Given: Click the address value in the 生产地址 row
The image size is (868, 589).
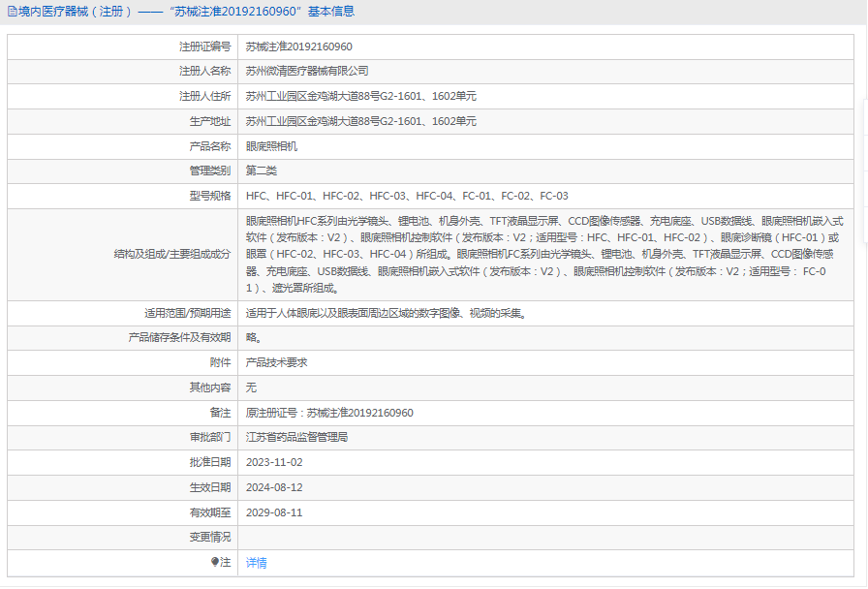Looking at the screenshot, I should (361, 121).
